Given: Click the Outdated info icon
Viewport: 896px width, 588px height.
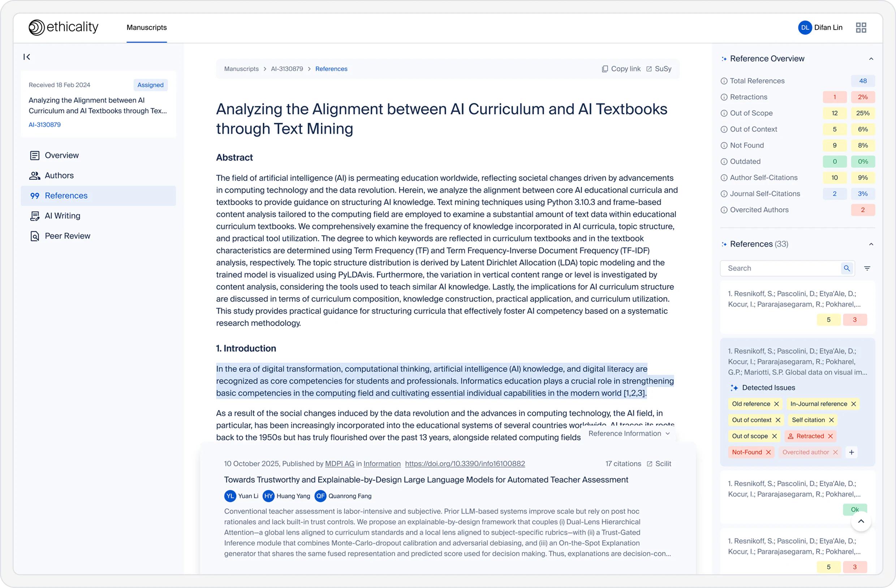Looking at the screenshot, I should [724, 162].
